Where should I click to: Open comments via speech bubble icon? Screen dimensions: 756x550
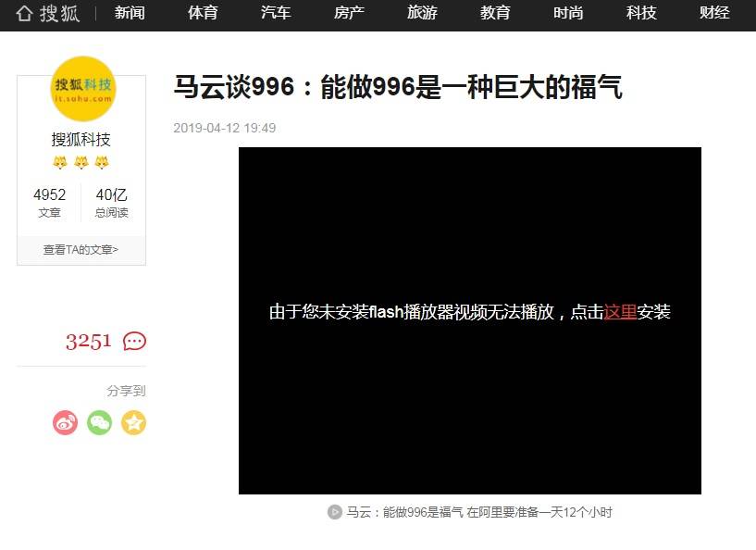pyautogui.click(x=134, y=342)
